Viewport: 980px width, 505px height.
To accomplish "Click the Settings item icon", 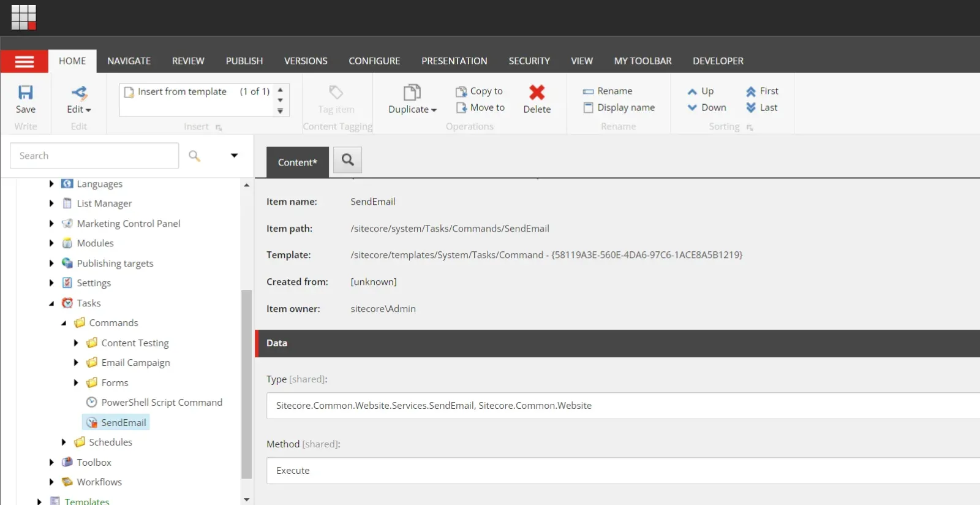I will pyautogui.click(x=67, y=283).
